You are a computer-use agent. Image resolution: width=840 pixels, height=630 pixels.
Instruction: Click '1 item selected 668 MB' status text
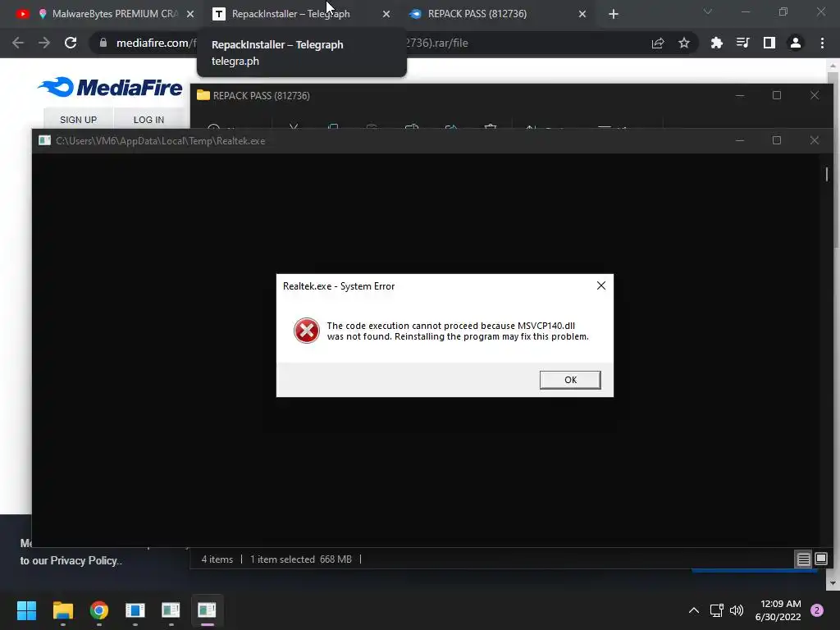[301, 559]
